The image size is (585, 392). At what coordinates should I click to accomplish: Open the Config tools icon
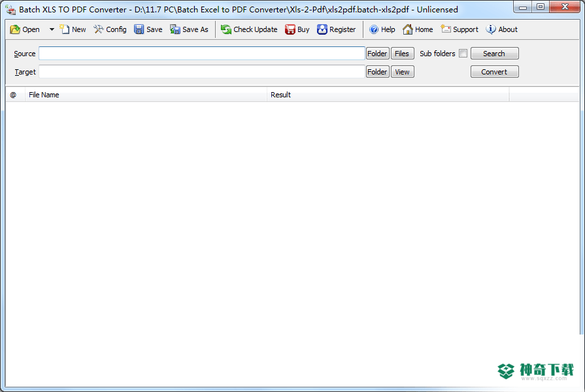point(98,29)
